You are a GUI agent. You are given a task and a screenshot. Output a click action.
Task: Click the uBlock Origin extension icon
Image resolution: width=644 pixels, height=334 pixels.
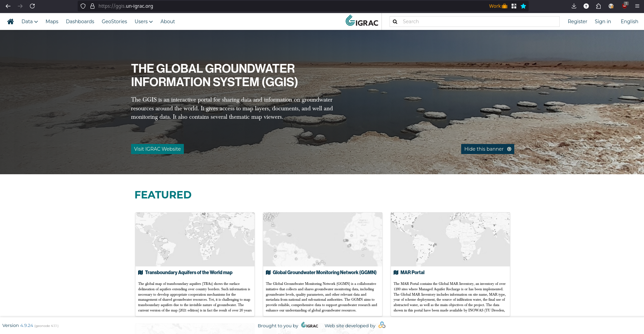point(625,6)
